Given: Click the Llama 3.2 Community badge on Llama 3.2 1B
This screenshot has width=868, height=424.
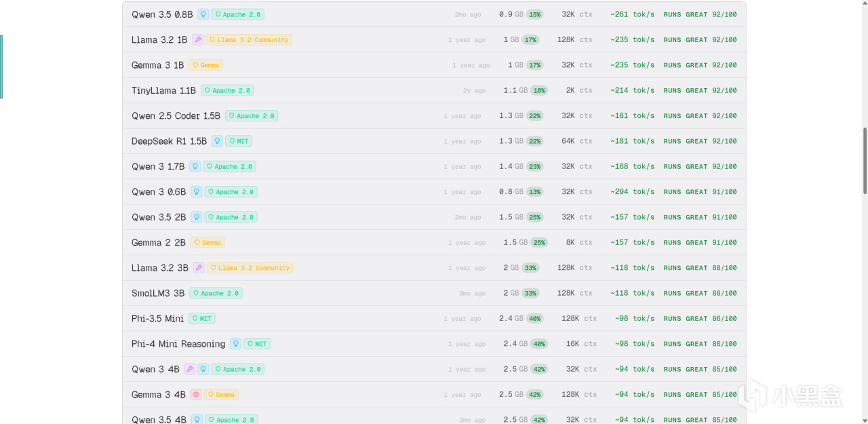Looking at the screenshot, I should click(x=249, y=39).
